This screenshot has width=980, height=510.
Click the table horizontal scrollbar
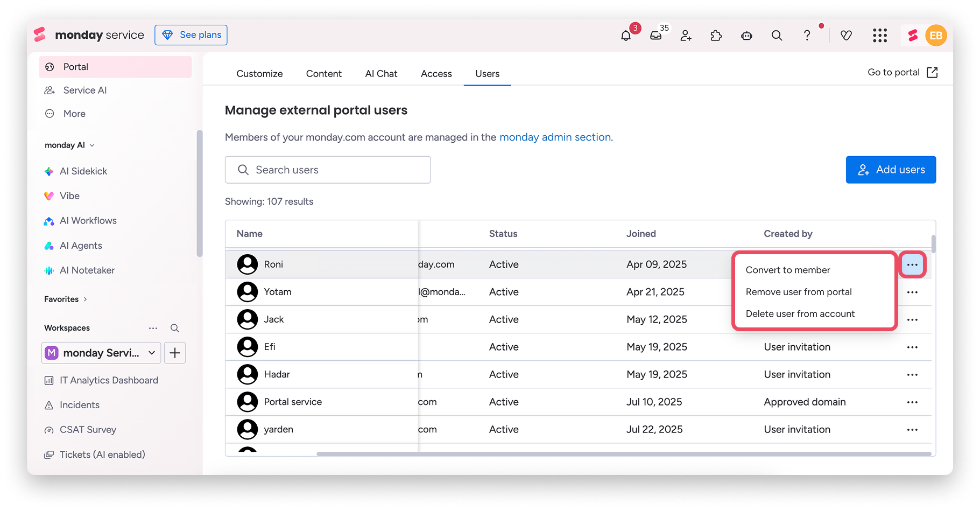(624, 454)
